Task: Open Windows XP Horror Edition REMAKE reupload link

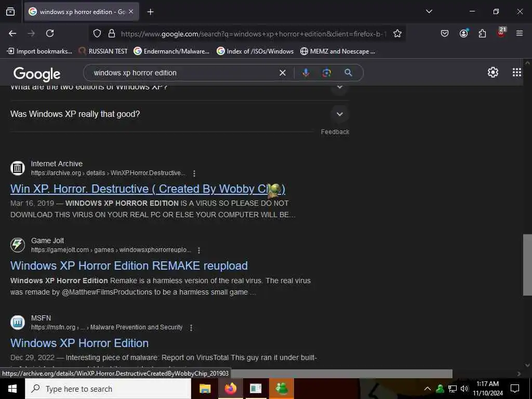Action: point(129,265)
